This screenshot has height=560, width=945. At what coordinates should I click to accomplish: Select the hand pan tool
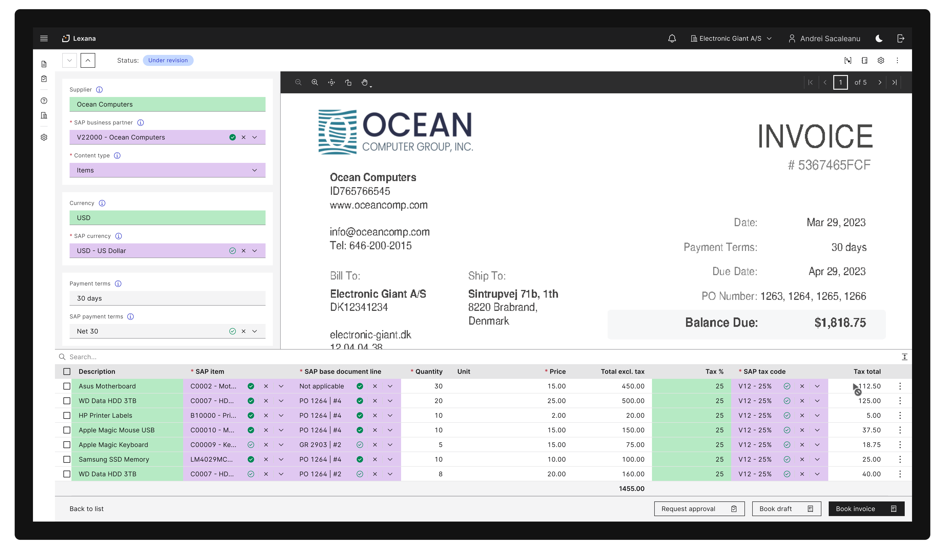click(365, 82)
